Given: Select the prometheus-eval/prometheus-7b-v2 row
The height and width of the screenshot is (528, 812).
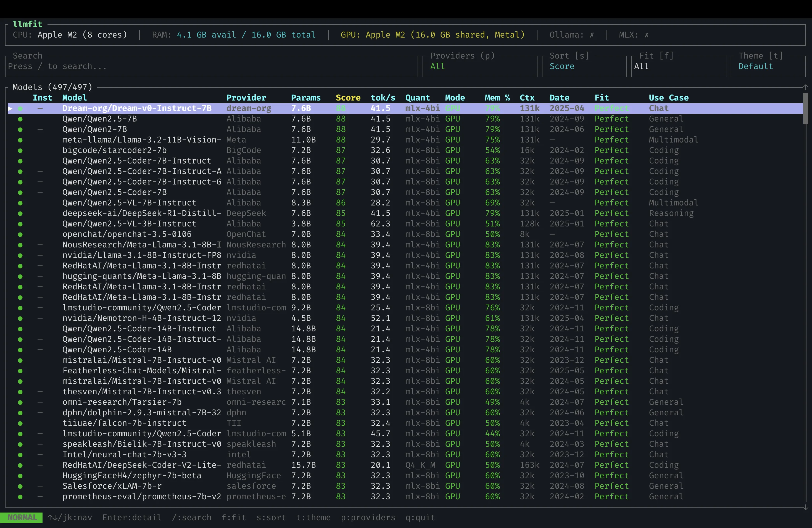Looking at the screenshot, I should coord(405,497).
